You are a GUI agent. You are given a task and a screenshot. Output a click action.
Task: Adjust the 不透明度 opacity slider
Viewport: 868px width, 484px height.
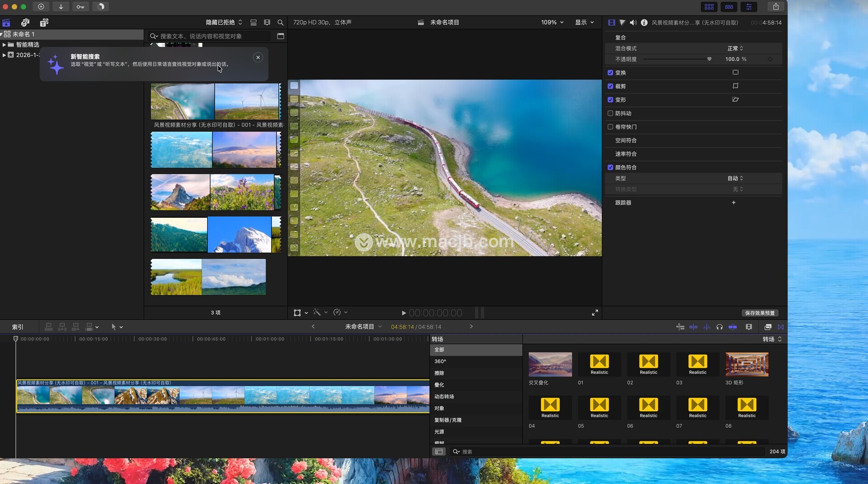[x=709, y=59]
